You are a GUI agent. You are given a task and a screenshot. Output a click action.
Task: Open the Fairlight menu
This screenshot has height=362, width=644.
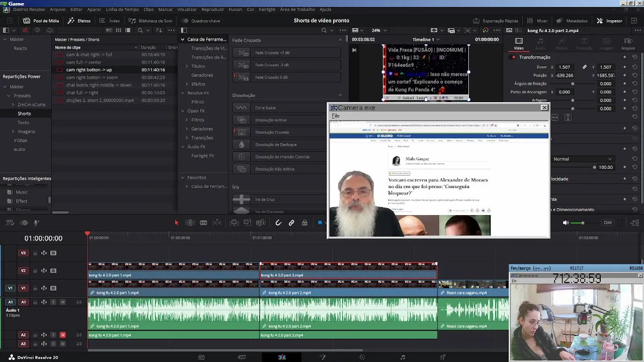click(x=267, y=10)
